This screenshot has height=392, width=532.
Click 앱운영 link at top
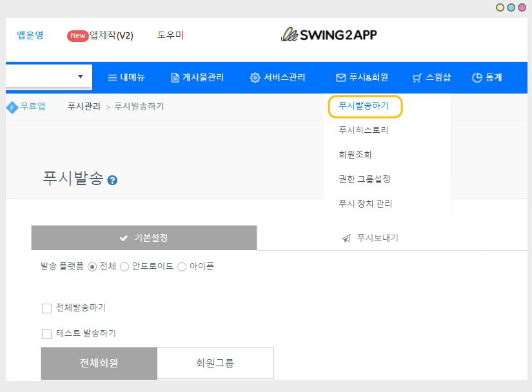tap(30, 35)
